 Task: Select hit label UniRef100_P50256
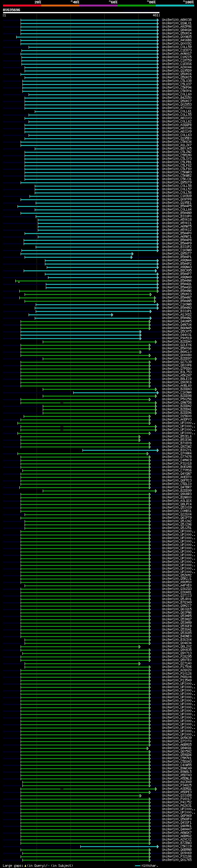[177, 399]
